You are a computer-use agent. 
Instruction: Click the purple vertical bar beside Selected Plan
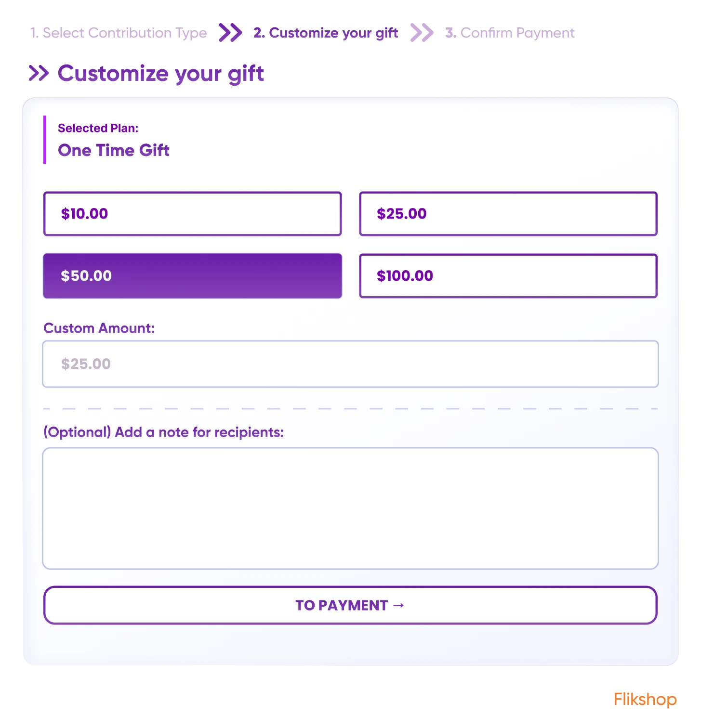[x=45, y=140]
